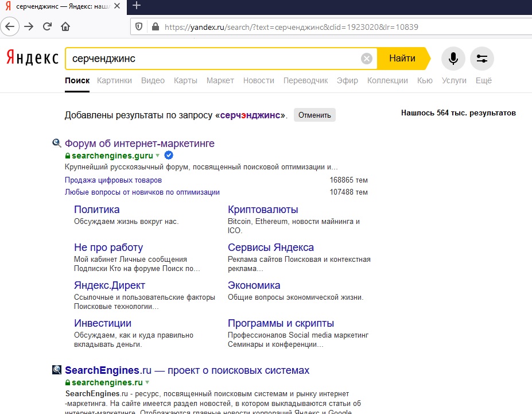Click the verified badge next to searchengines.guru
Viewport: 532px width, 414px height.
pos(169,156)
